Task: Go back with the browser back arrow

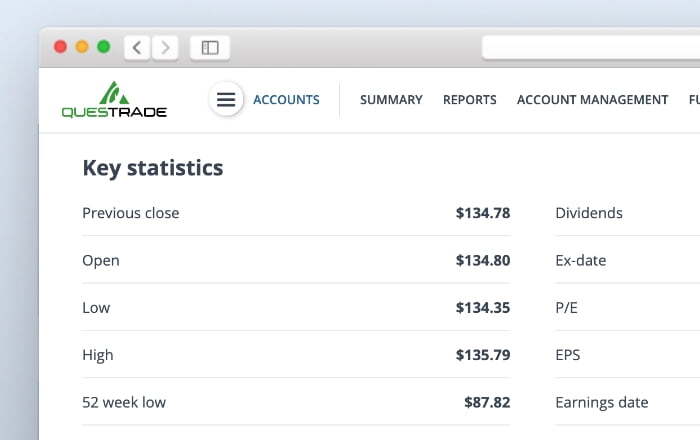Action: pos(138,47)
